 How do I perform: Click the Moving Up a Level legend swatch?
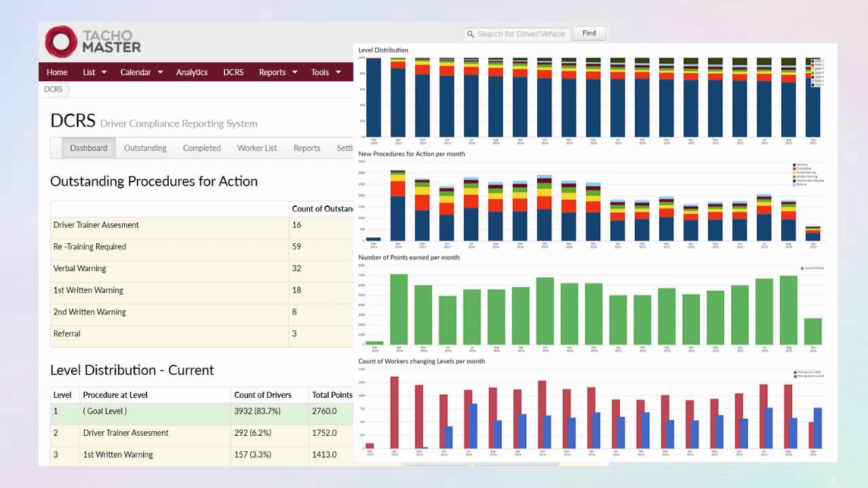(x=795, y=372)
